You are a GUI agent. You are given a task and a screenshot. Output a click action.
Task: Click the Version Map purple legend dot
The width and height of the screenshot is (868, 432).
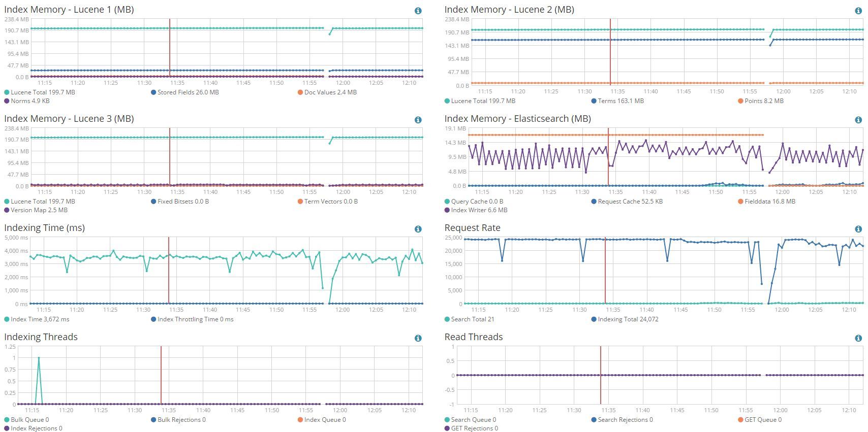click(x=7, y=210)
